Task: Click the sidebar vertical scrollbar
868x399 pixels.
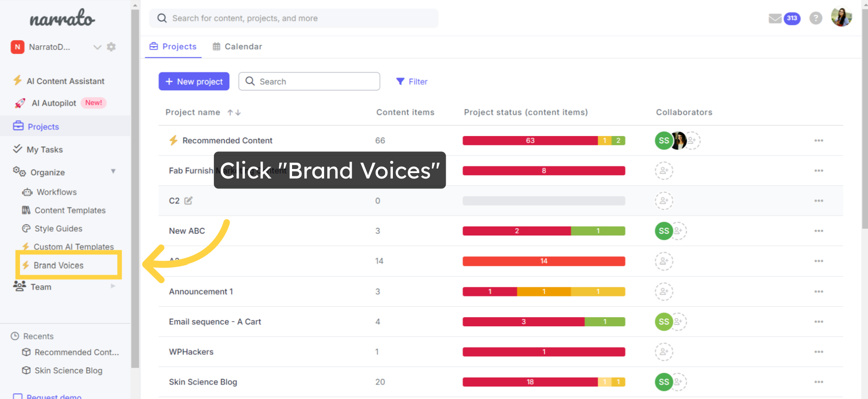Action: [x=135, y=189]
